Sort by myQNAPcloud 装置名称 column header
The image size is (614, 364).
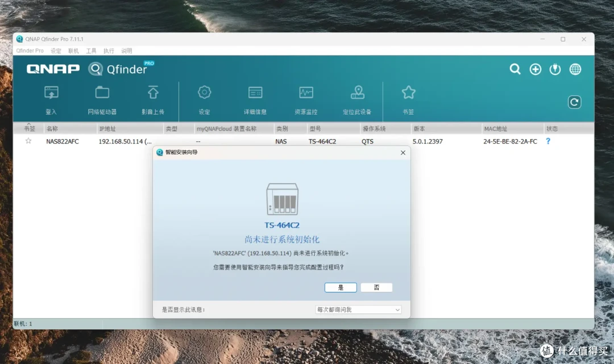234,129
